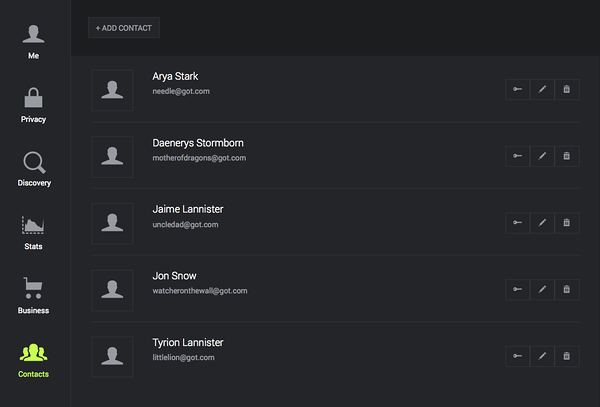Select the Contacts tab in sidebar

[x=33, y=360]
